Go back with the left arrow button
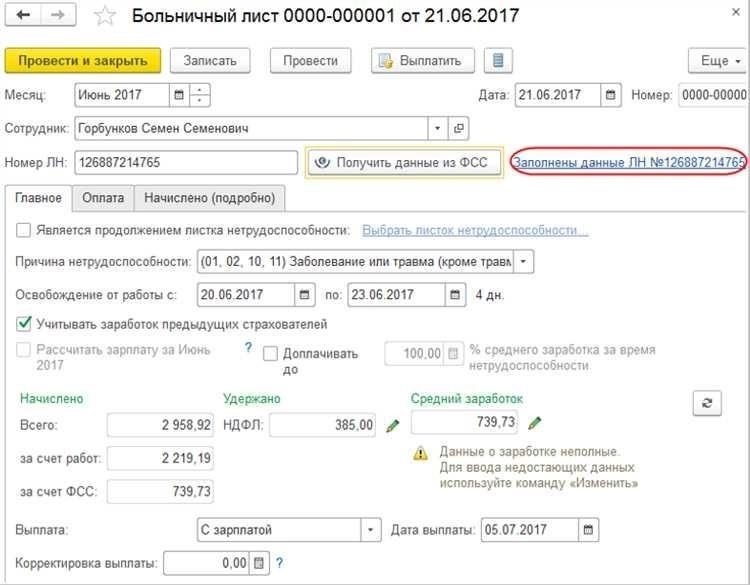 (x=23, y=15)
